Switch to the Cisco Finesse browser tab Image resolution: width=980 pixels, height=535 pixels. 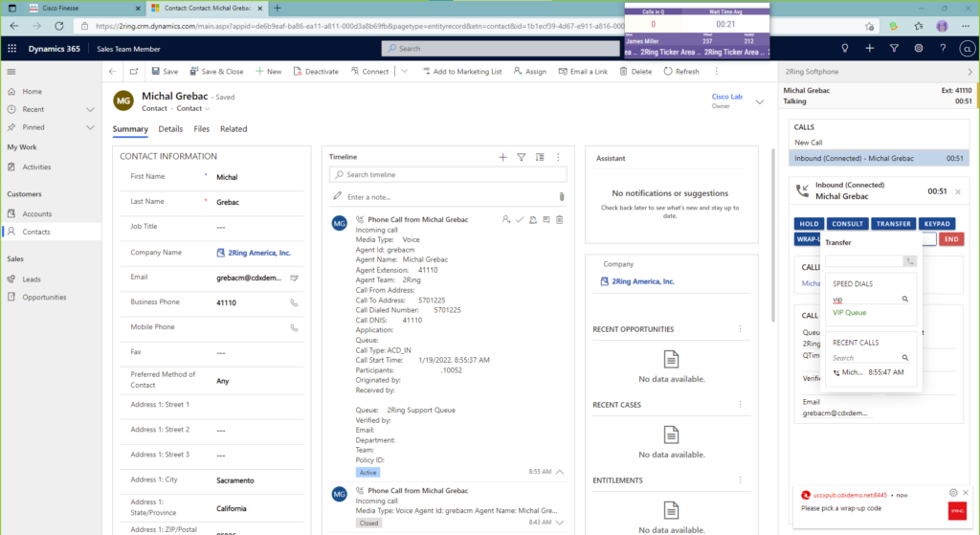(84, 8)
